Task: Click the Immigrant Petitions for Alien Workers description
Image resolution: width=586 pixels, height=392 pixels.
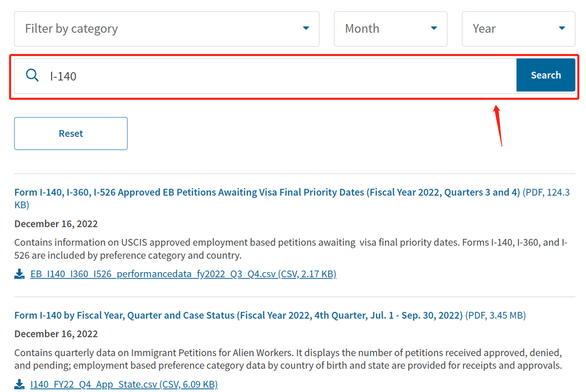Action: click(288, 359)
